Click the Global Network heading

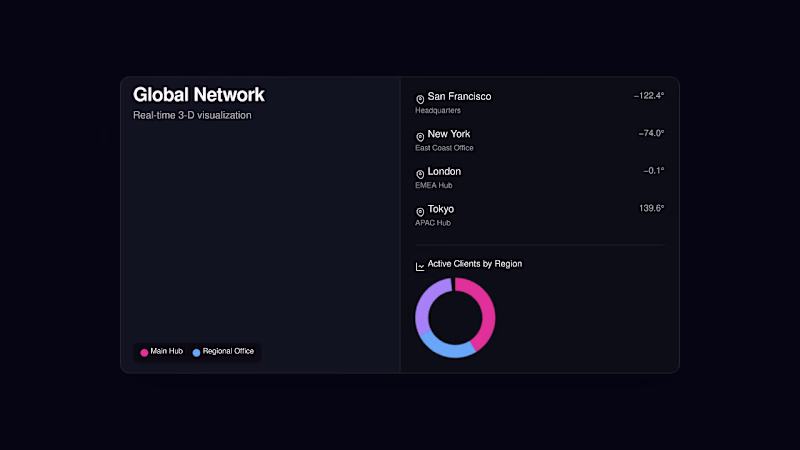[199, 95]
